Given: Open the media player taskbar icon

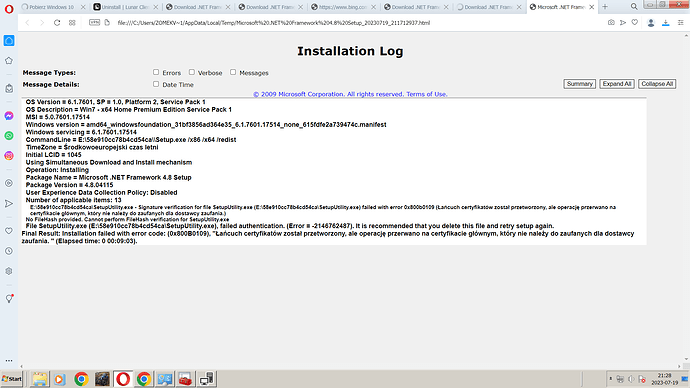Looking at the screenshot, I should (60, 379).
